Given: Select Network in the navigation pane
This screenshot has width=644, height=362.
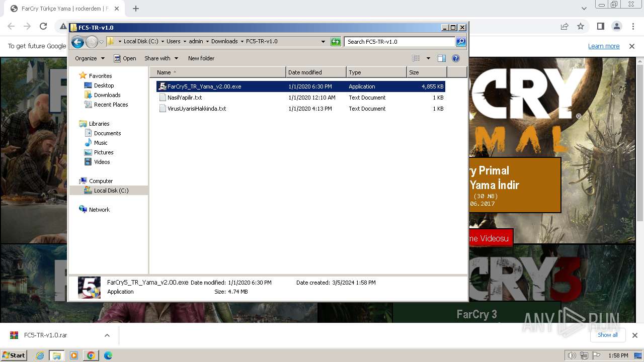Looking at the screenshot, I should [x=99, y=210].
